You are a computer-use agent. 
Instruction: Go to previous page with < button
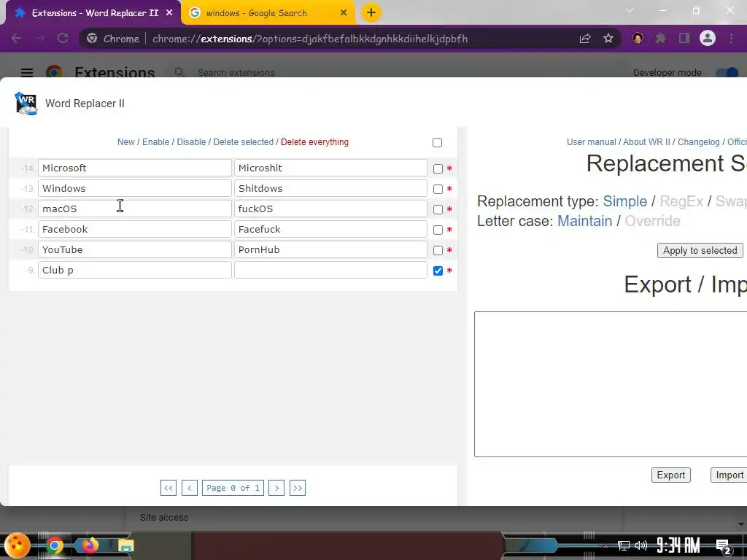point(189,488)
